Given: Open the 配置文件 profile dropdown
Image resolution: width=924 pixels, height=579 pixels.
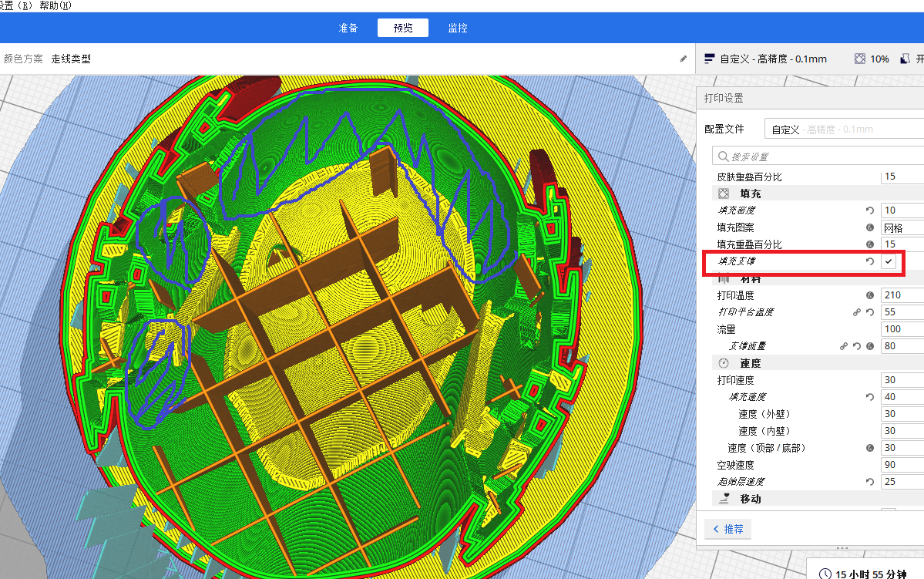Looking at the screenshot, I should (844, 130).
